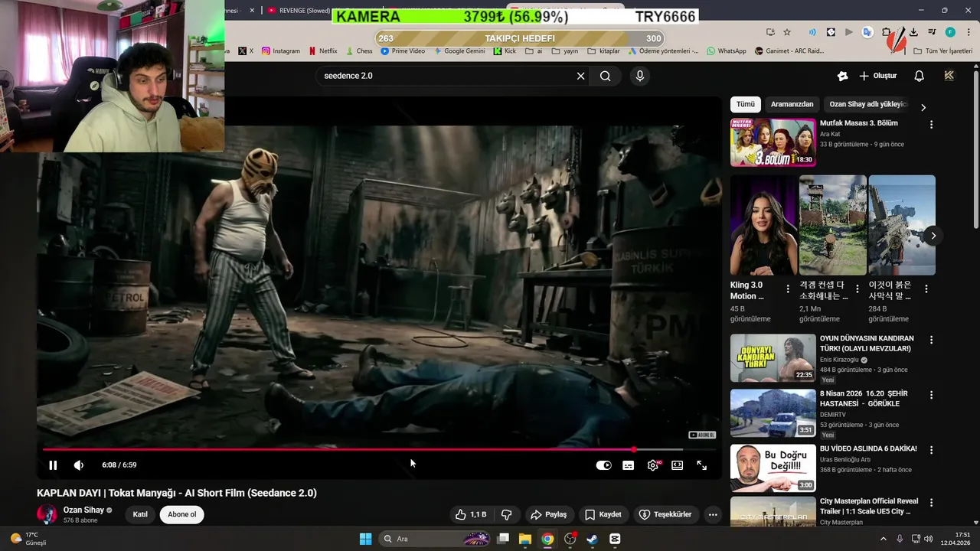Open Ozan Sihay channel name link
The image size is (980, 551).
click(83, 510)
